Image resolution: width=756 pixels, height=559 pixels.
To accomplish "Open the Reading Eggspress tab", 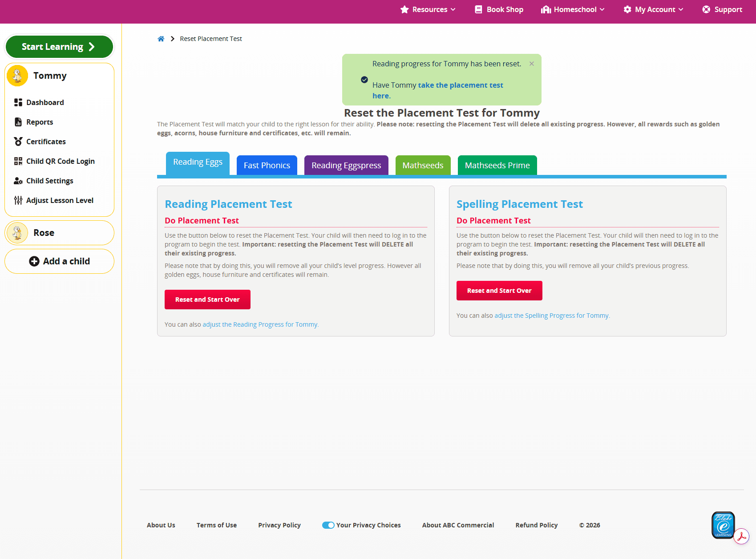I will (346, 165).
